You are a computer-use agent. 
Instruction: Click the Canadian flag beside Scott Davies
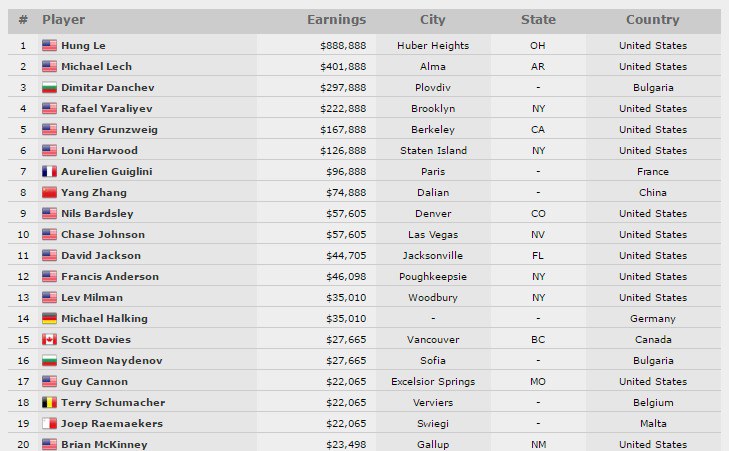pos(49,339)
